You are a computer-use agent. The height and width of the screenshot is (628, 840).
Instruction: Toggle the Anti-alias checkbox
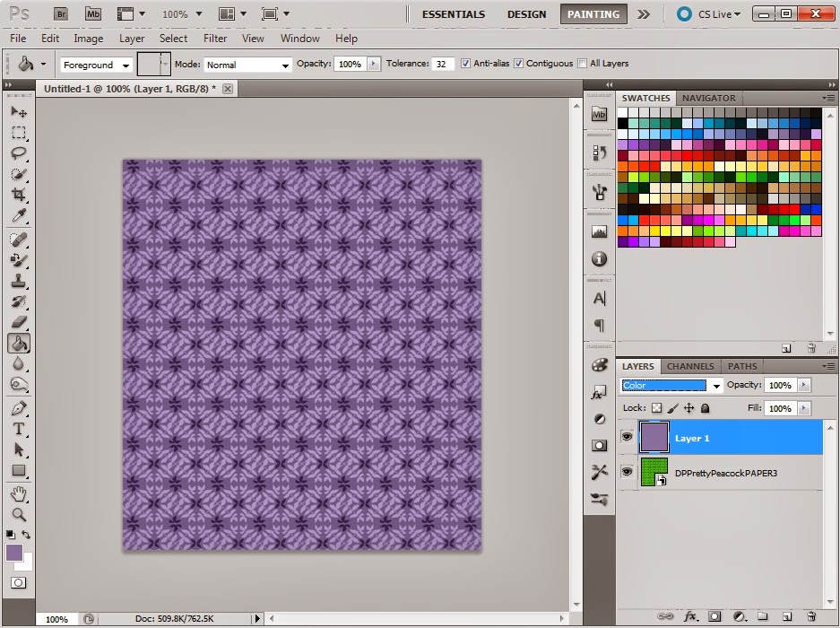(465, 64)
